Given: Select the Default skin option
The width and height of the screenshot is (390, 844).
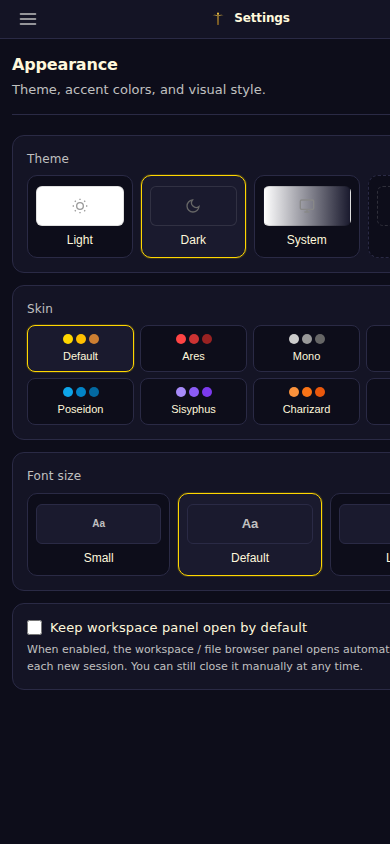Looking at the screenshot, I should (80, 348).
